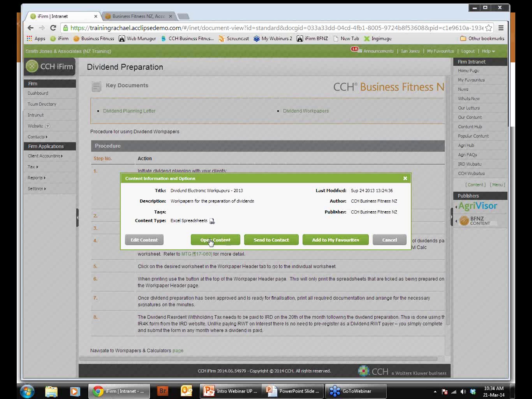This screenshot has height=399, width=532.
Task: Click Send to Contact button
Action: (x=271, y=240)
